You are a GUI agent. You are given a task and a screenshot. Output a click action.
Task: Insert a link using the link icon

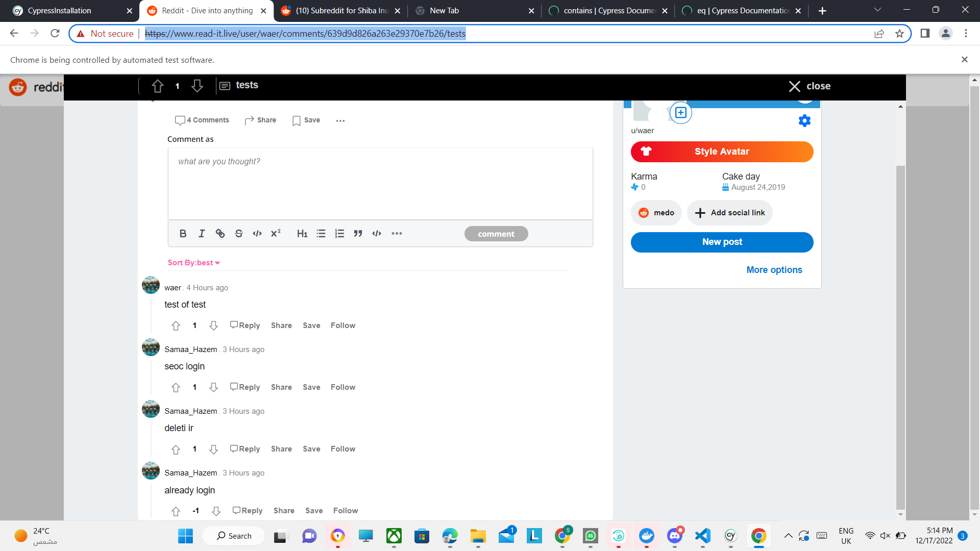[220, 234]
